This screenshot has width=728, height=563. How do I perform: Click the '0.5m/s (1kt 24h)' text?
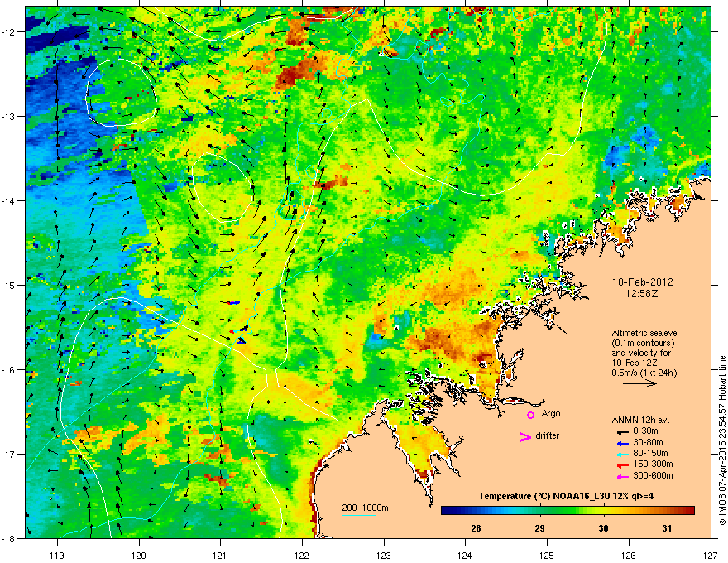pos(644,373)
